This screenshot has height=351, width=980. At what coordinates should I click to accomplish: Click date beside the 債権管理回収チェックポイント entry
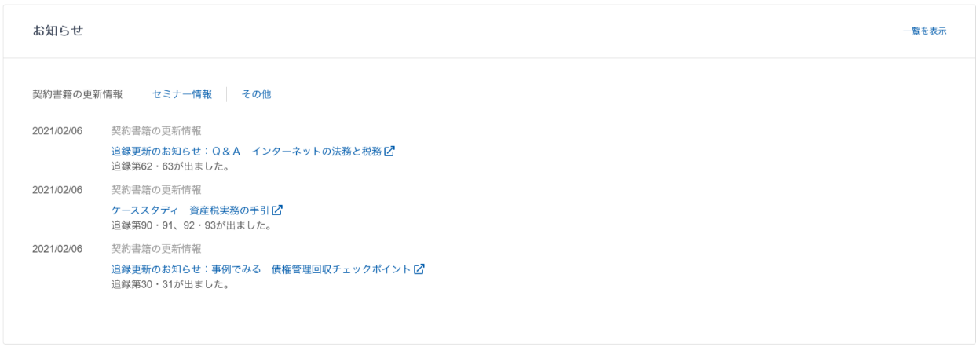[57, 249]
